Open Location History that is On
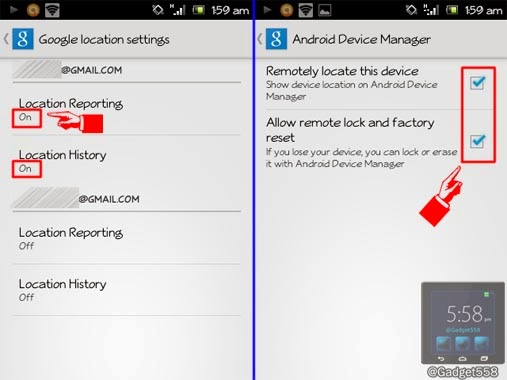The image size is (507, 380). 127,161
